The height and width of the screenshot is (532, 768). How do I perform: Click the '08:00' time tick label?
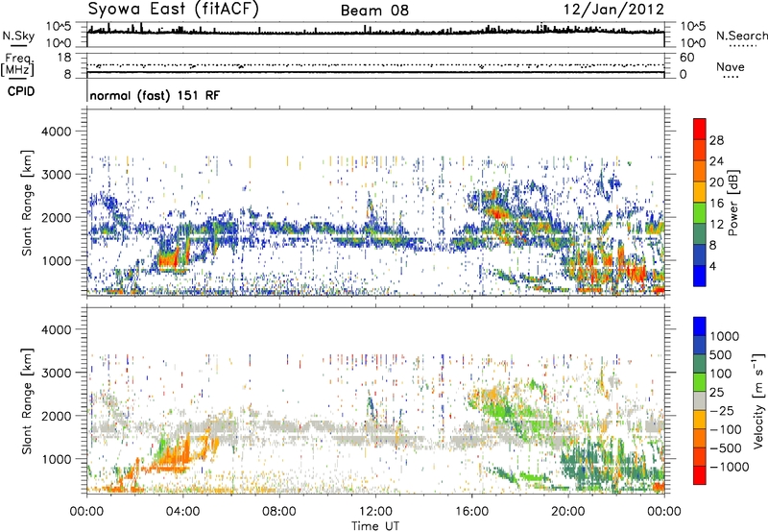pos(279,512)
